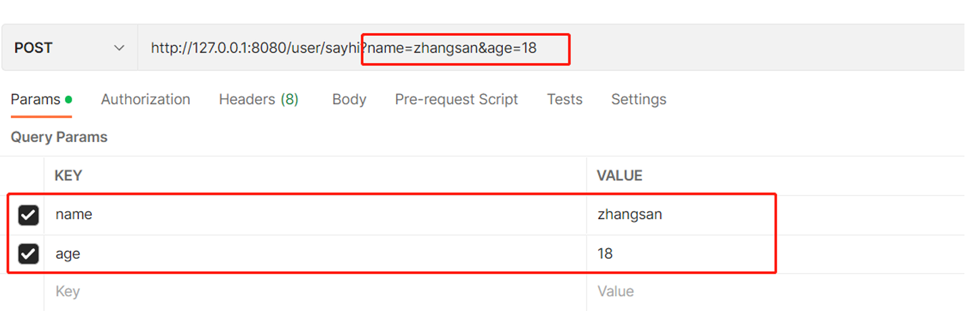The image size is (980, 311).
Task: Go to the Tests tab
Action: (x=564, y=99)
